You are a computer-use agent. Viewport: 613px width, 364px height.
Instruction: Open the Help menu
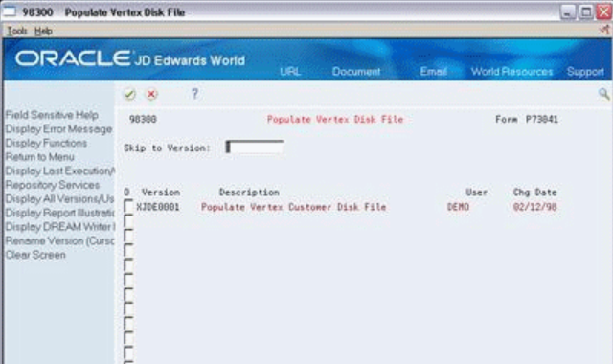click(43, 31)
